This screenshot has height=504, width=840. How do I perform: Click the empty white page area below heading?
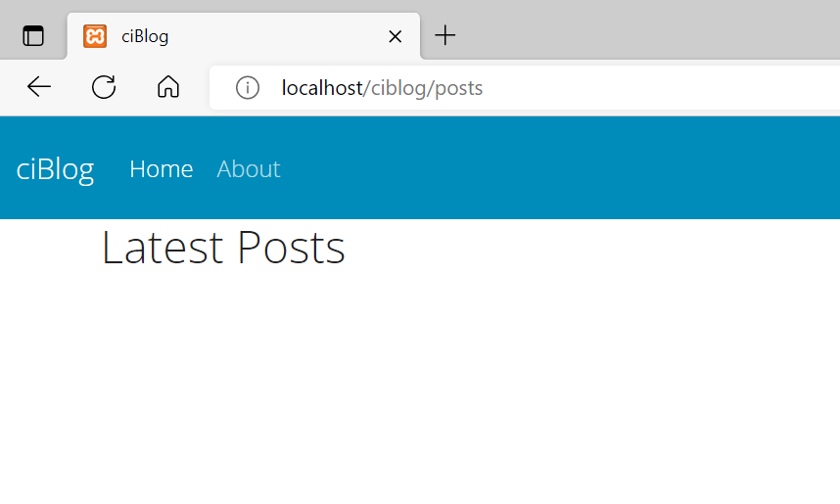click(x=420, y=386)
